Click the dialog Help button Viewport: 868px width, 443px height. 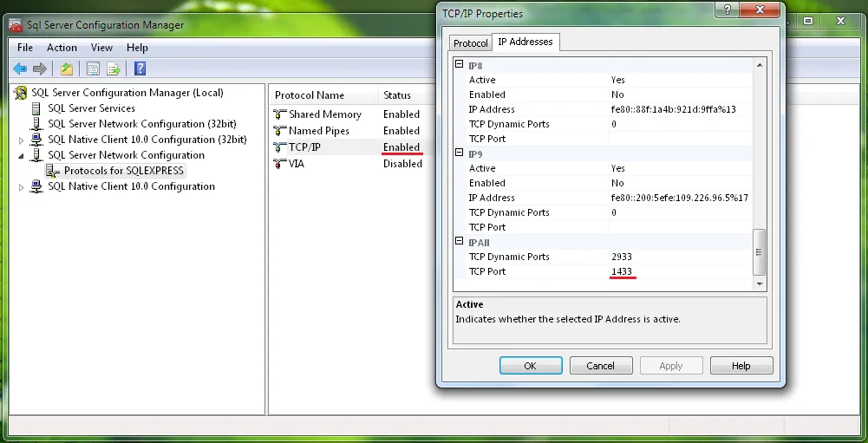pos(741,366)
